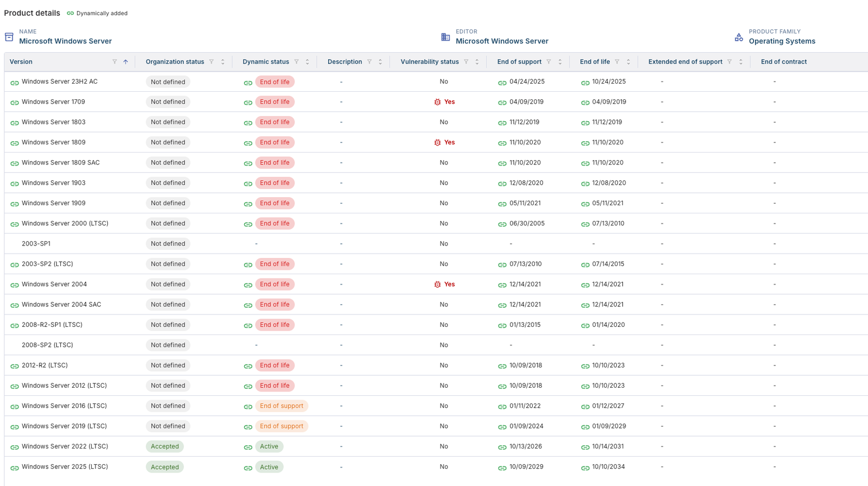Click the archive icon beside the NAME label
868x486 pixels.
coord(9,37)
